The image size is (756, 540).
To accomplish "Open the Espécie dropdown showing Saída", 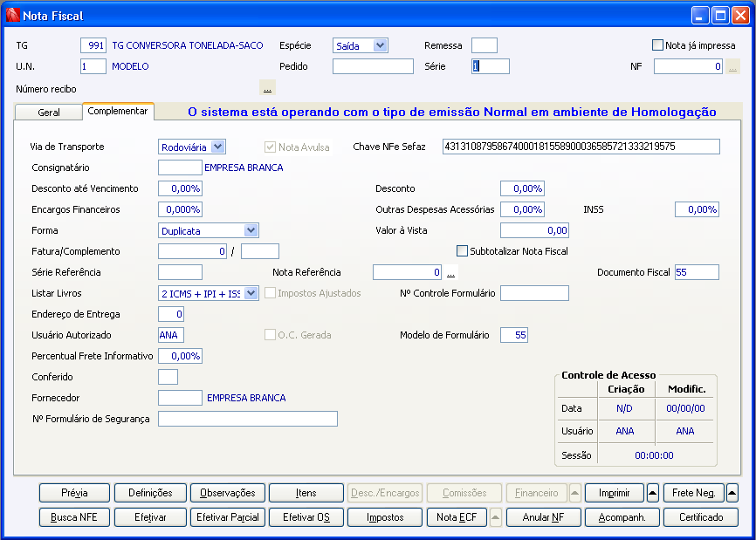I will coord(380,45).
